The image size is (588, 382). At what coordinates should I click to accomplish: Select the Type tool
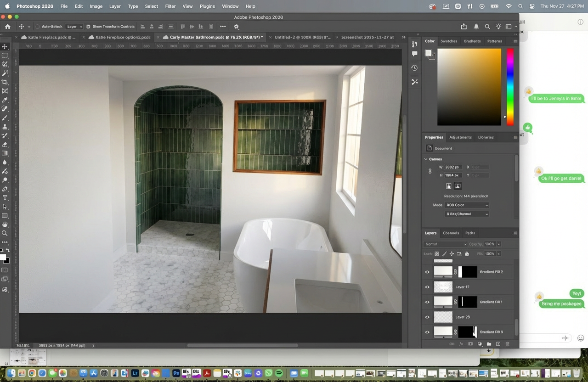[x=5, y=198]
